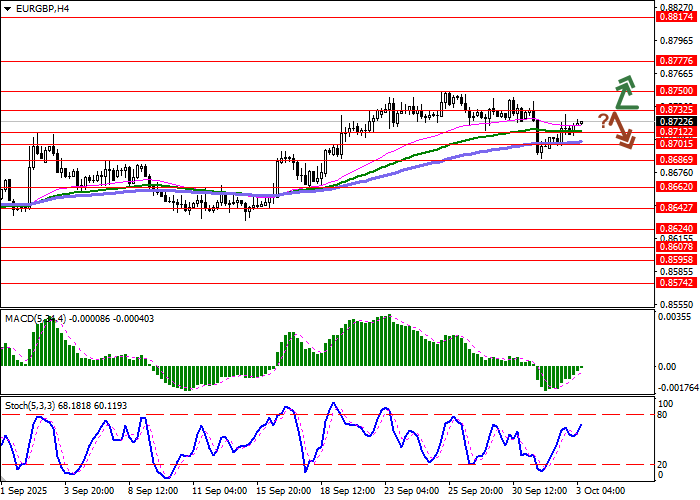
Task: Click the Stoch(5,3,3) indicator label
Action: click(x=32, y=405)
